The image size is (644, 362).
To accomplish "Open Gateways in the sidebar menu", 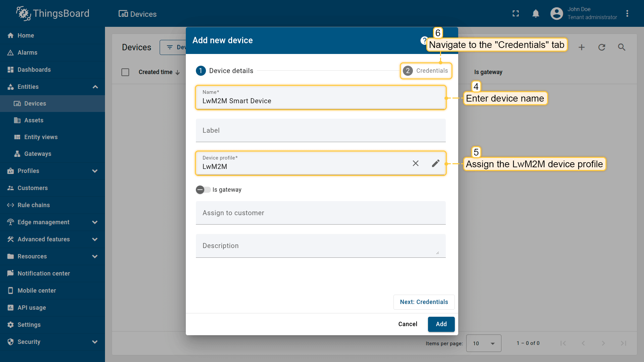I will click(x=38, y=154).
